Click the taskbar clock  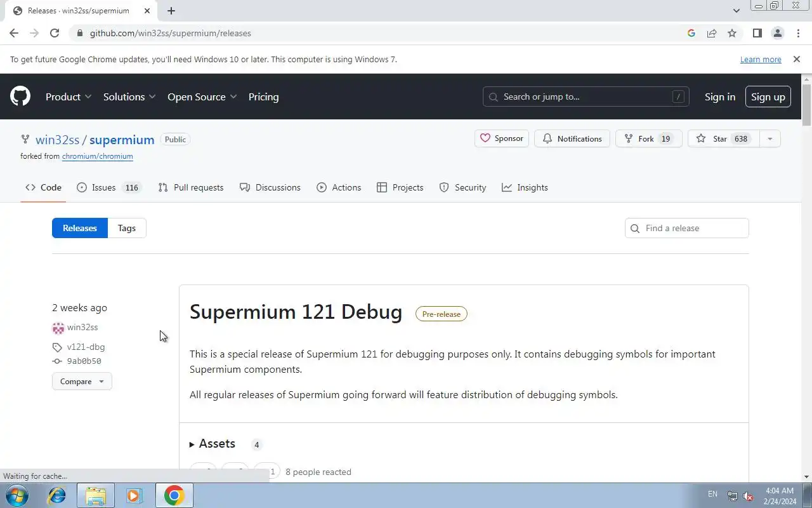[780, 496]
